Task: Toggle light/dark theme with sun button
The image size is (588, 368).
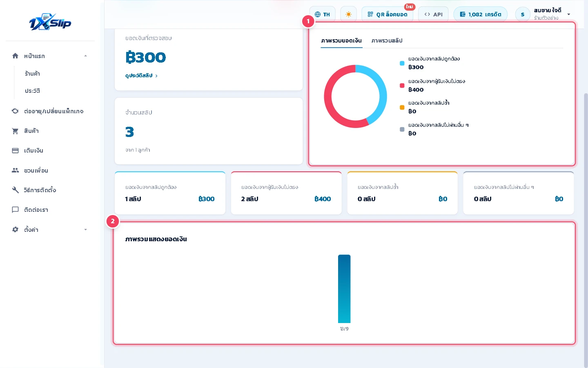Action: click(348, 14)
